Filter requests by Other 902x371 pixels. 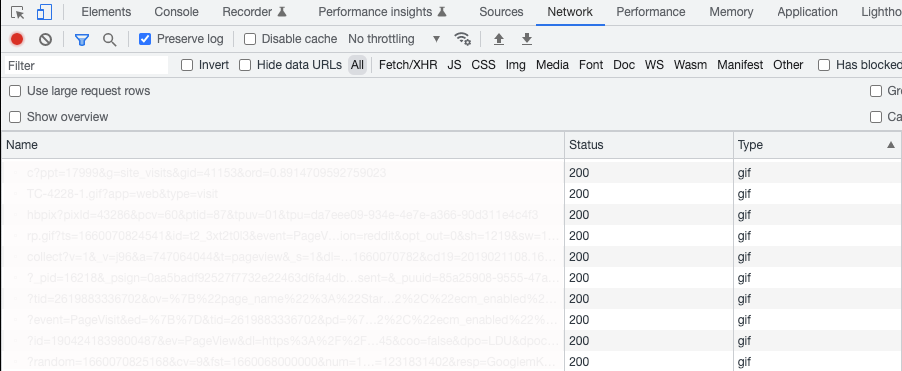click(788, 65)
